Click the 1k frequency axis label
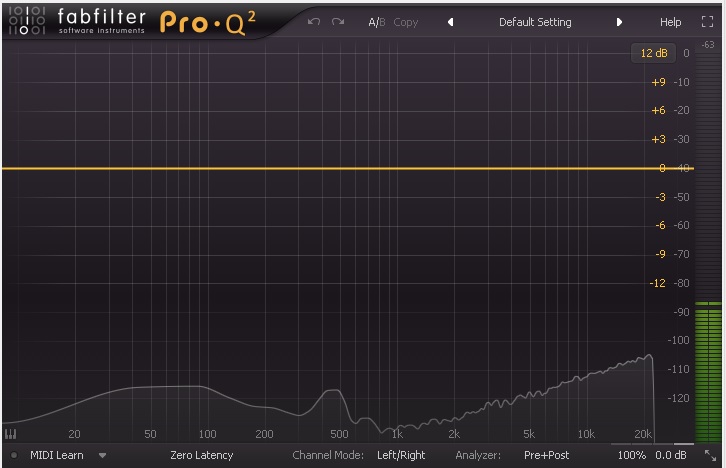 [x=397, y=434]
